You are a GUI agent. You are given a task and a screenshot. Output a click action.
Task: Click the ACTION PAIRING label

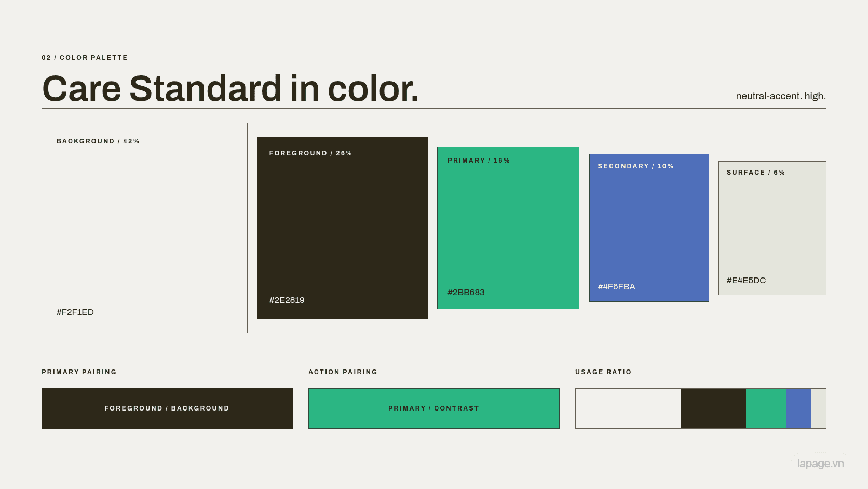point(343,372)
